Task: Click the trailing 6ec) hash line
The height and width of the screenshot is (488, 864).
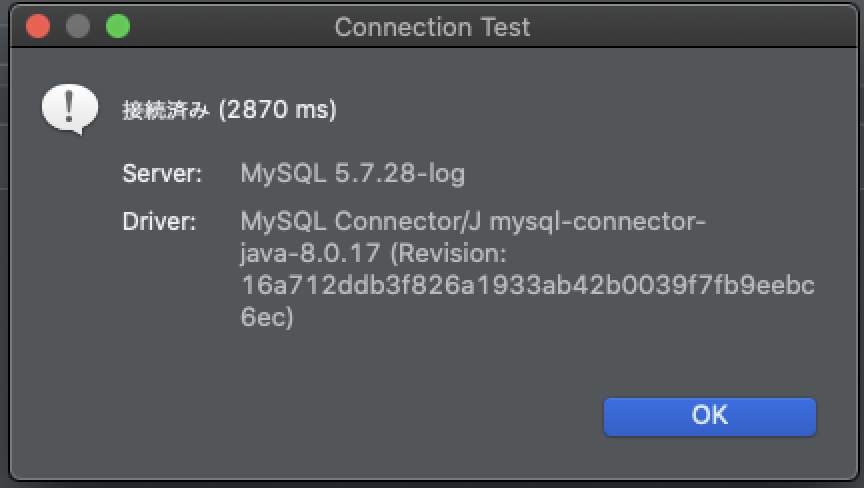Action: (267, 318)
